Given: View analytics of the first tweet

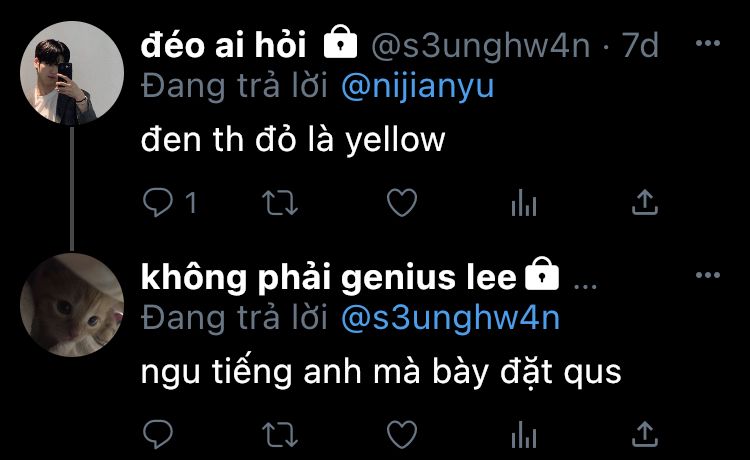Looking at the screenshot, I should (x=524, y=203).
